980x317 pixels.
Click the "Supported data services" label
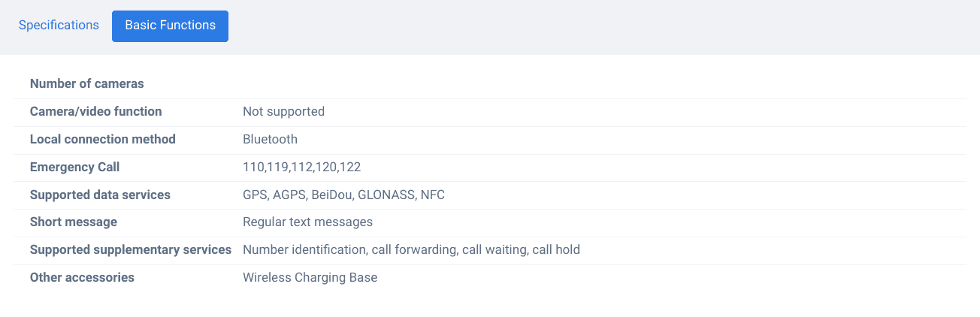pyautogui.click(x=100, y=195)
